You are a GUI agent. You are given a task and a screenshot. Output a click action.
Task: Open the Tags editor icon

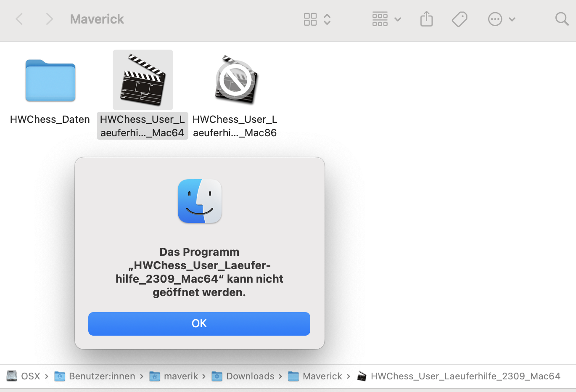coord(460,19)
